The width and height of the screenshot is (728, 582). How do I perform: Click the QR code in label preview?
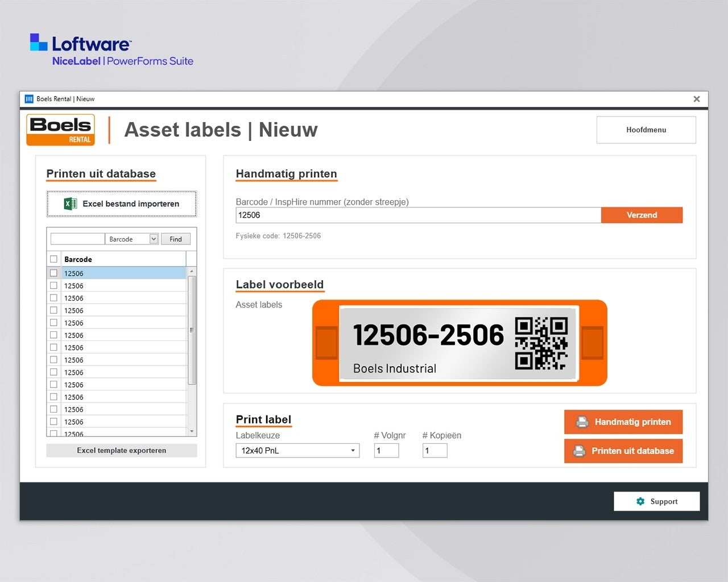(x=541, y=343)
